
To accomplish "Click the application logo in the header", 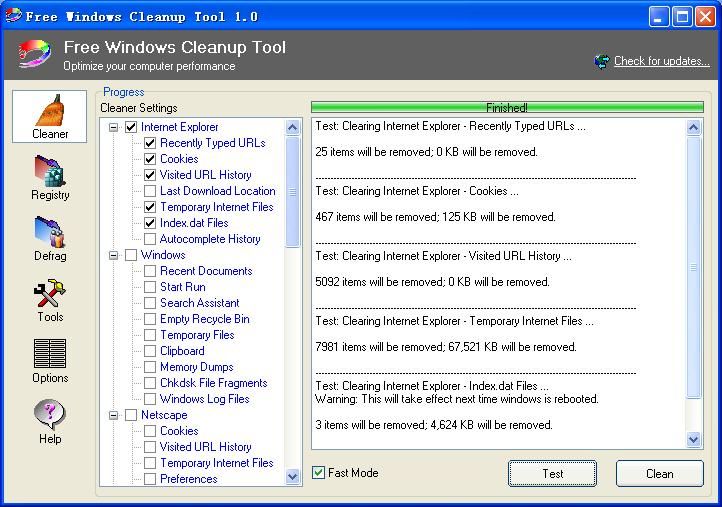I will tap(33, 55).
